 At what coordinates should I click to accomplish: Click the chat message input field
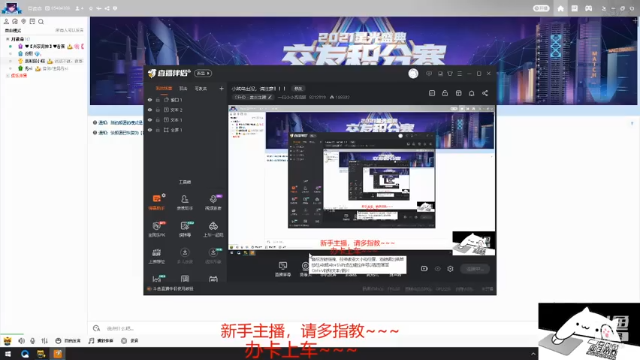pos(312,328)
